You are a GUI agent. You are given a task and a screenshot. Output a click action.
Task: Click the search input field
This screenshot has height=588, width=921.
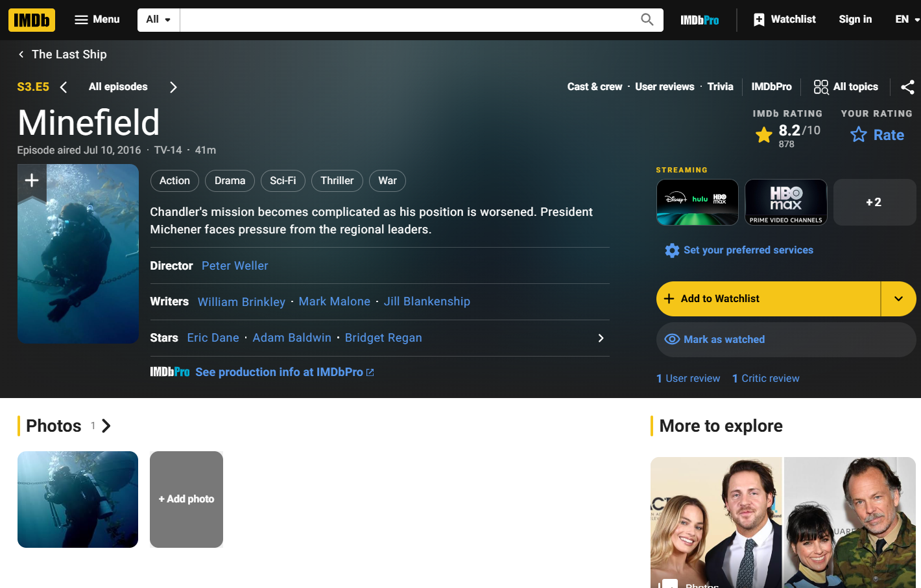[x=409, y=19]
